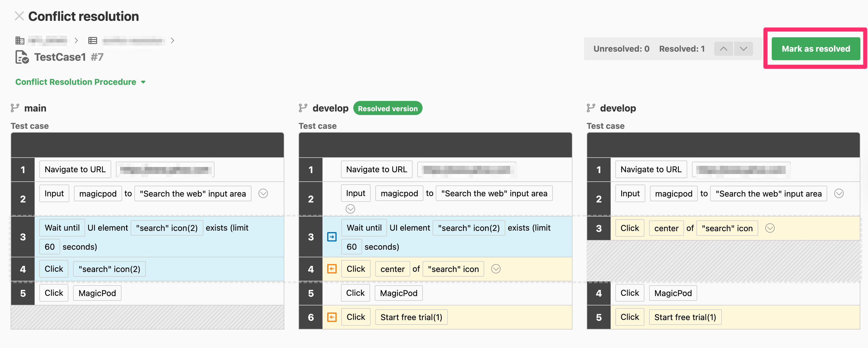The height and width of the screenshot is (348, 868).
Task: Click the orange left-arrow icon on resolved step 6
Action: 332,317
